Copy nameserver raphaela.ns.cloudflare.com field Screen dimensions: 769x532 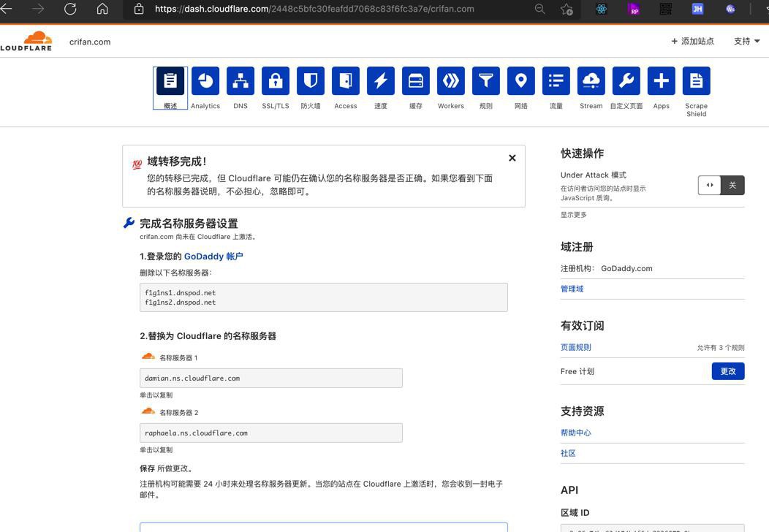tap(270, 433)
